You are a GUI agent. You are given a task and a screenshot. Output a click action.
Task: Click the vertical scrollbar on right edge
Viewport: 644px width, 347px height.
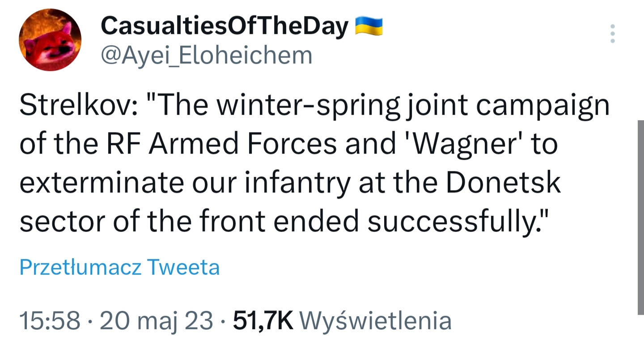tap(640, 217)
